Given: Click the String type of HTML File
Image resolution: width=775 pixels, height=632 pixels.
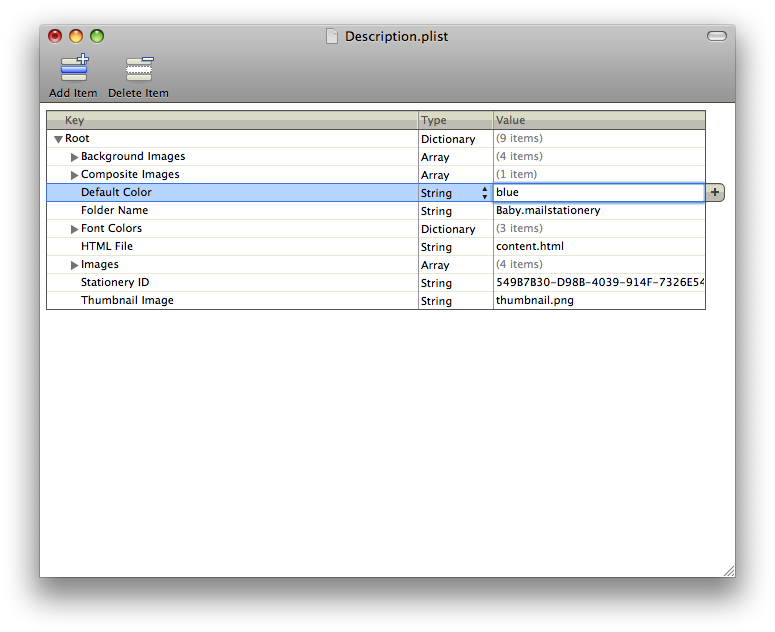Looking at the screenshot, I should (x=436, y=248).
